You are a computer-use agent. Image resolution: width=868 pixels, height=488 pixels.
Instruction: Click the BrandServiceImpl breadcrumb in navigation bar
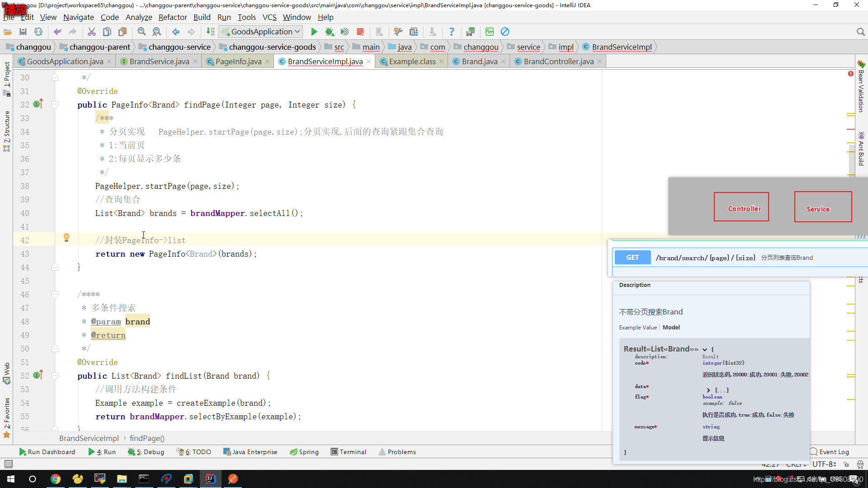pos(618,47)
